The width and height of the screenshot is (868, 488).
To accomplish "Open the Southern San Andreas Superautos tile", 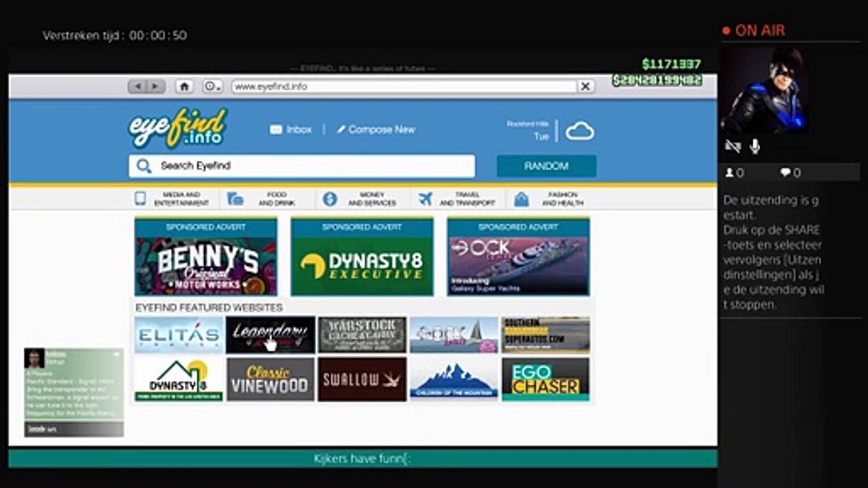I will (x=546, y=335).
